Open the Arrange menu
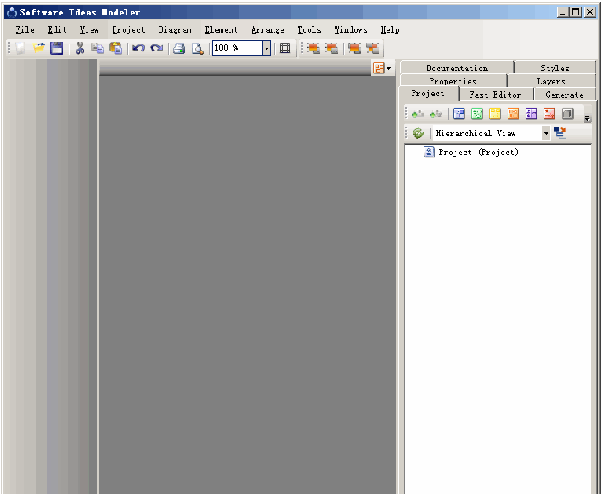This screenshot has width=602, height=494. (268, 30)
